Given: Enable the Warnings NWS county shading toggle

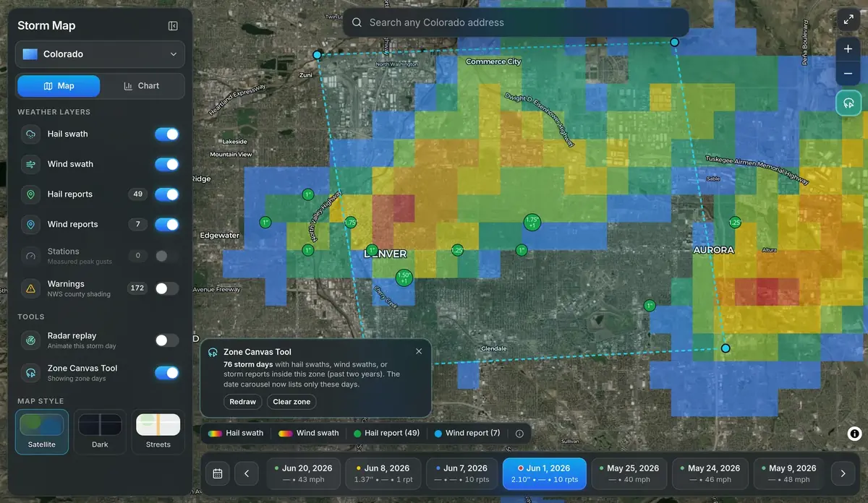Looking at the screenshot, I should [x=166, y=288].
